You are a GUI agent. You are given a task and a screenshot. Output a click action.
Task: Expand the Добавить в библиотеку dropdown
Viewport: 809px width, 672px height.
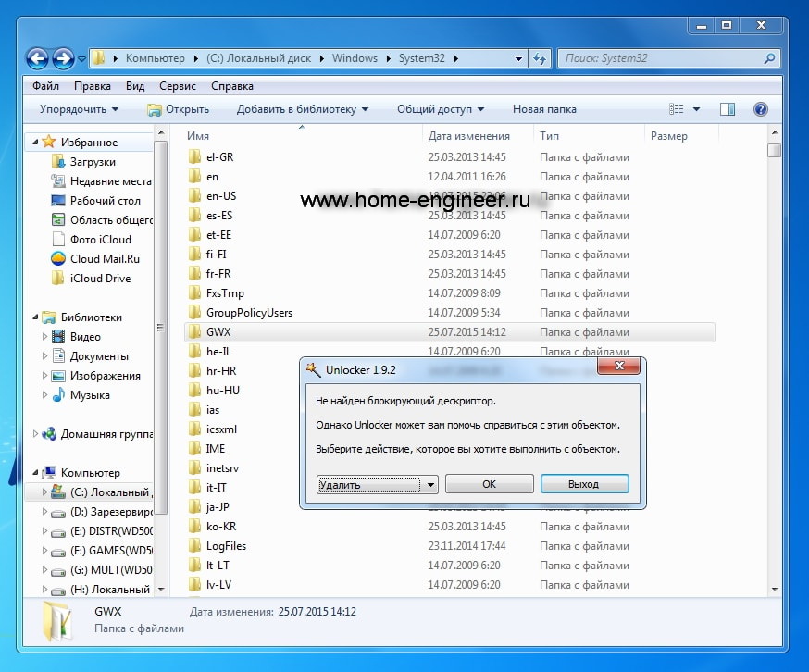pos(302,109)
